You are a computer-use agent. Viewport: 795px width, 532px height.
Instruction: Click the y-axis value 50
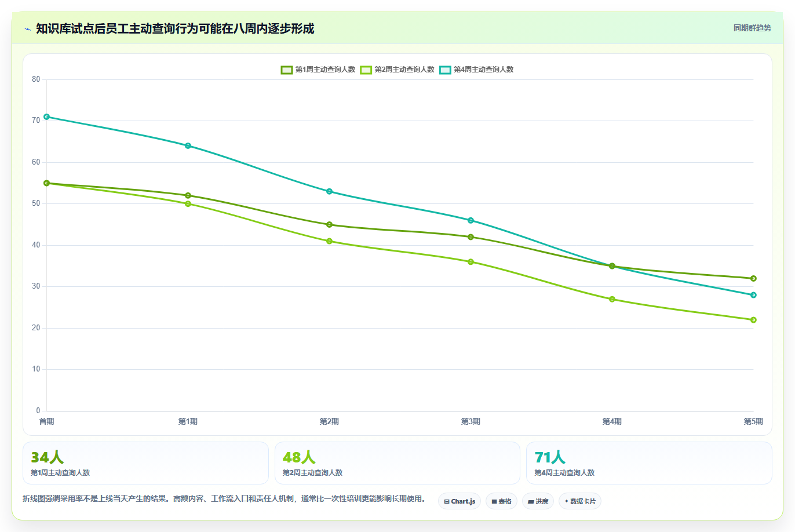[36, 203]
